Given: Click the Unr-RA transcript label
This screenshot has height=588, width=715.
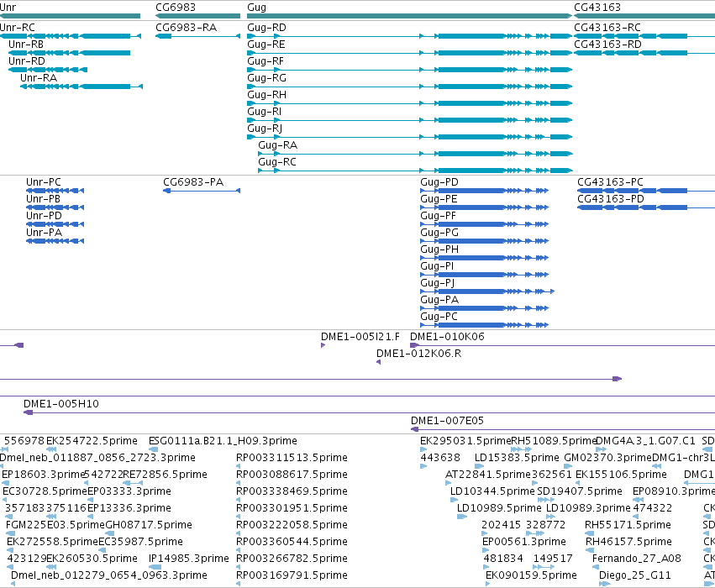Looking at the screenshot, I should pos(39,78).
